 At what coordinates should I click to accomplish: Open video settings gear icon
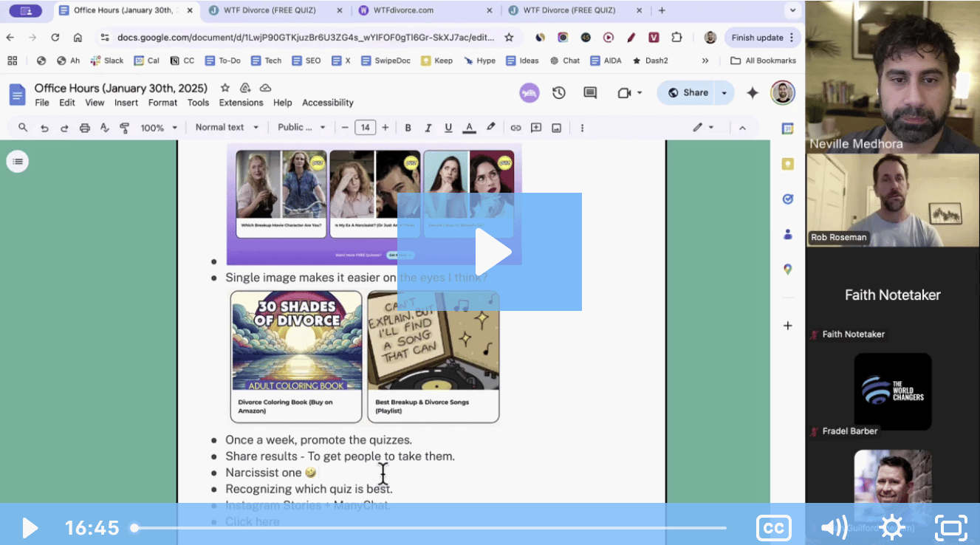pos(892,527)
